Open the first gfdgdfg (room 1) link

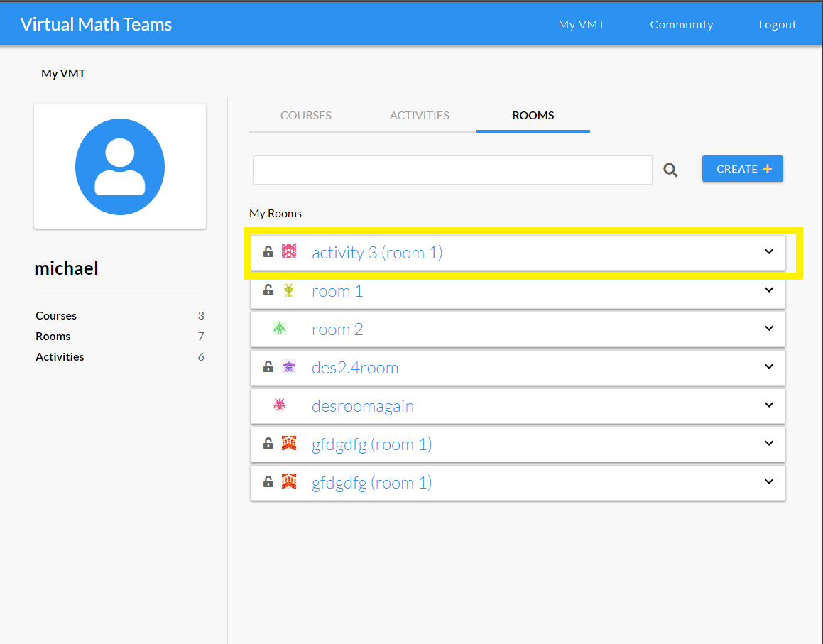pos(371,444)
